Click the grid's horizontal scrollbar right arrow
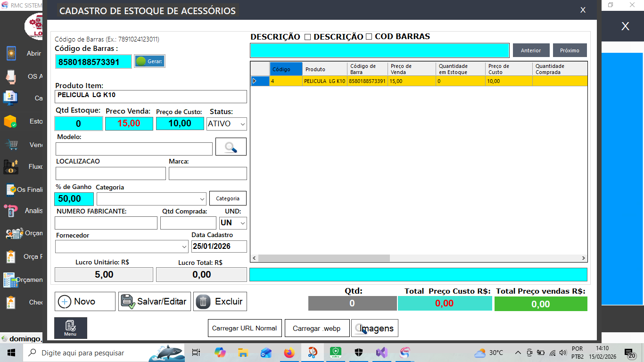644x362 pixels. click(x=583, y=258)
